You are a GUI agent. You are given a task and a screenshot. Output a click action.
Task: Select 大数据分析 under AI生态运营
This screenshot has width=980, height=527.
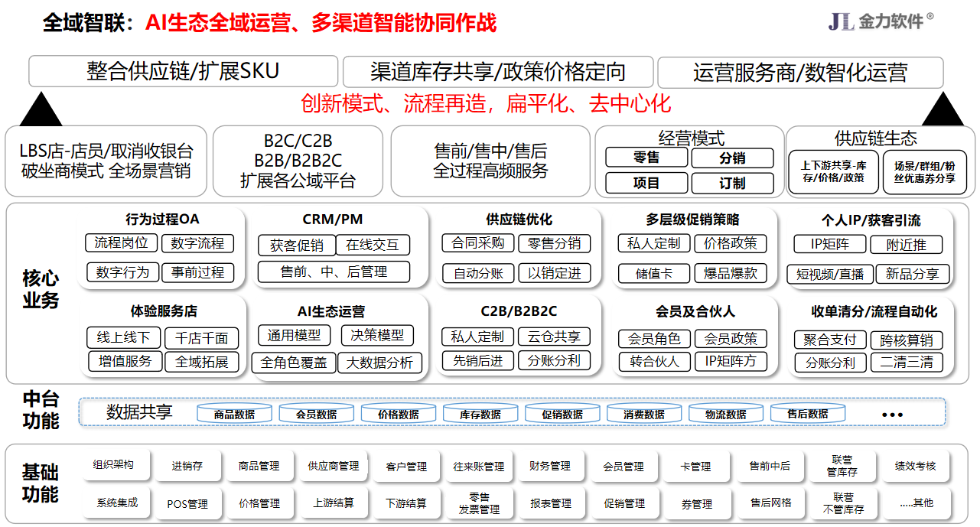click(379, 363)
